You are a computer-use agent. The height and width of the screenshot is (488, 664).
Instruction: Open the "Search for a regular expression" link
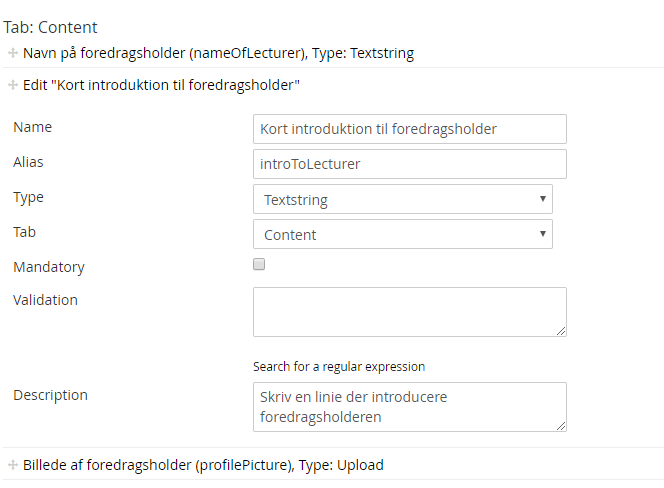click(339, 366)
